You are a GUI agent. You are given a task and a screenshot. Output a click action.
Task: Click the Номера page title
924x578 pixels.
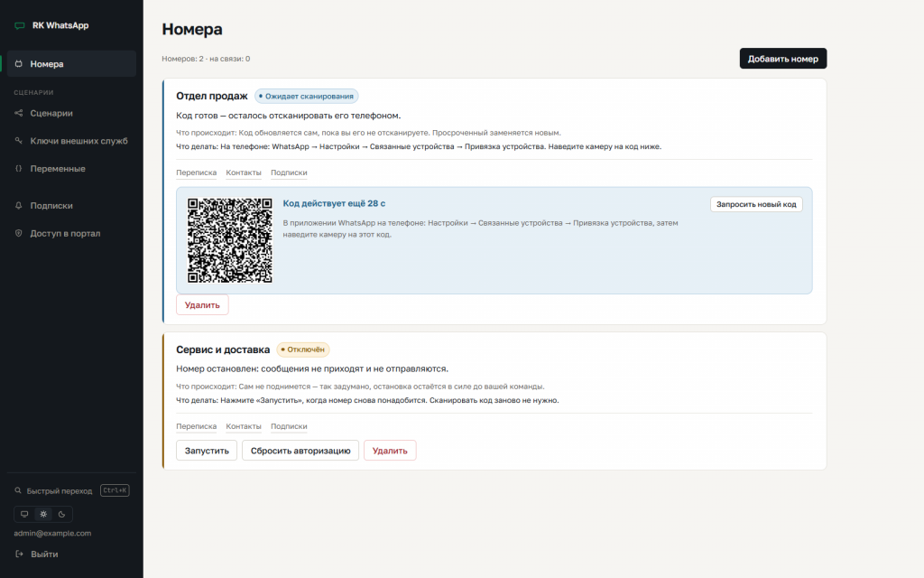coord(192,29)
